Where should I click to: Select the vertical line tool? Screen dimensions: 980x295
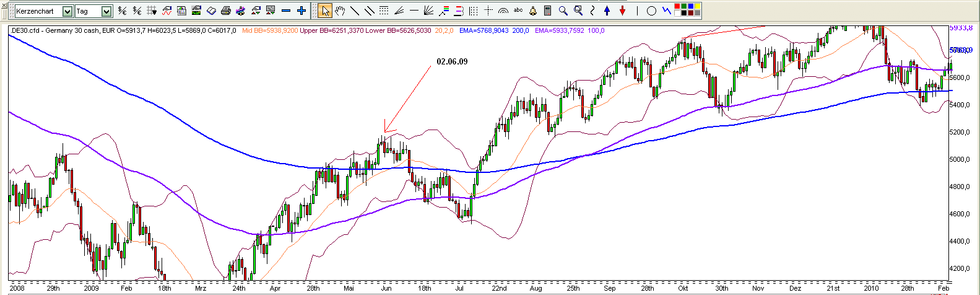tap(637, 11)
